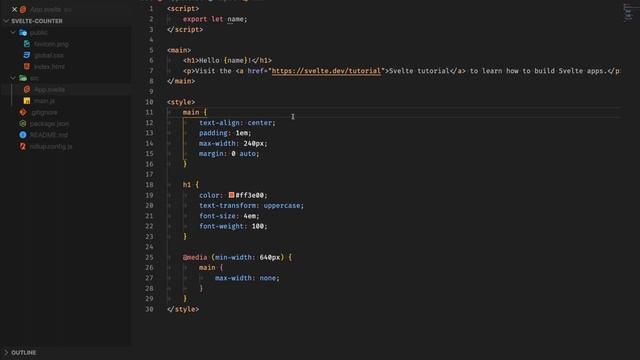
Task: Click the opening <style> tag on line 10
Action: coord(181,102)
